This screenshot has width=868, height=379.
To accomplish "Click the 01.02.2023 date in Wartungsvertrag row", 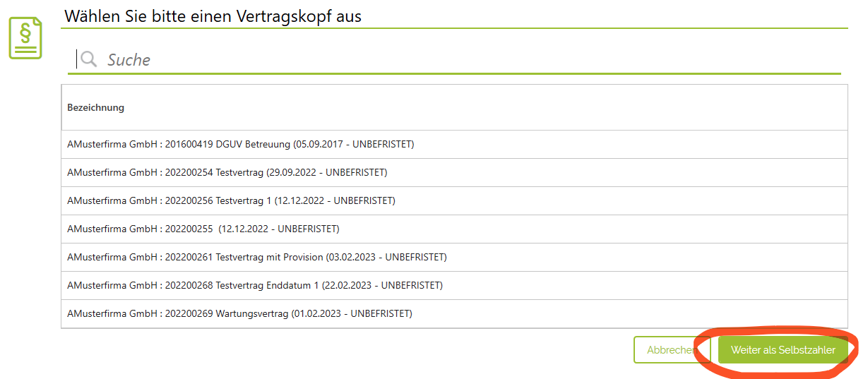I will point(319,313).
